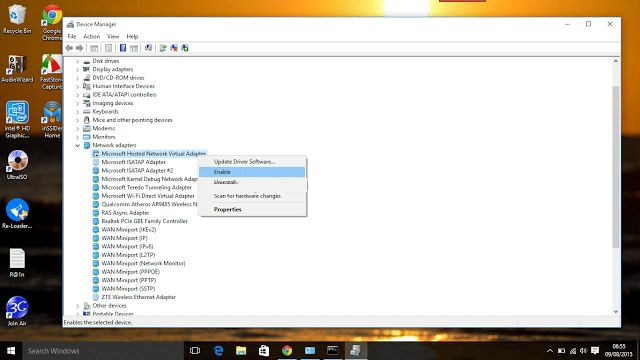Viewport: 640px width, 360px height.
Task: Click the Update driver software toolbar icon
Action: click(x=163, y=48)
